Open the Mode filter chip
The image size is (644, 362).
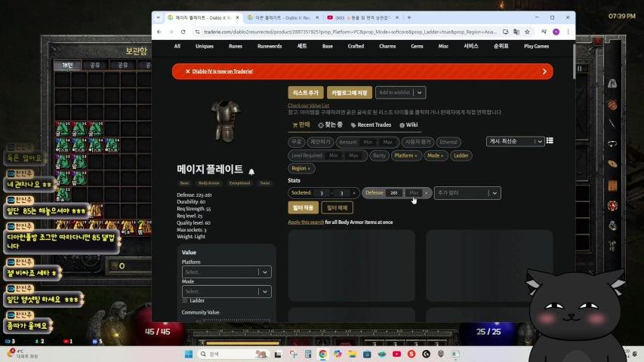click(435, 155)
